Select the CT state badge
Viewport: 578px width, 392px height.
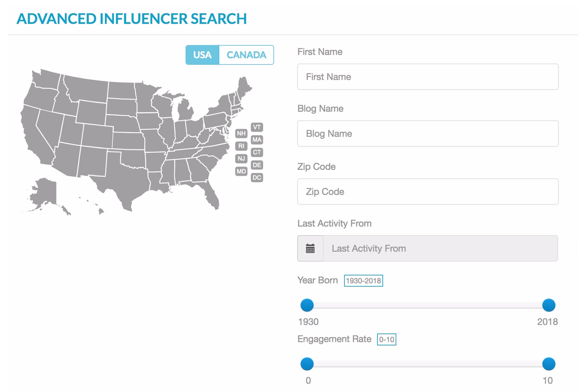pos(257,152)
